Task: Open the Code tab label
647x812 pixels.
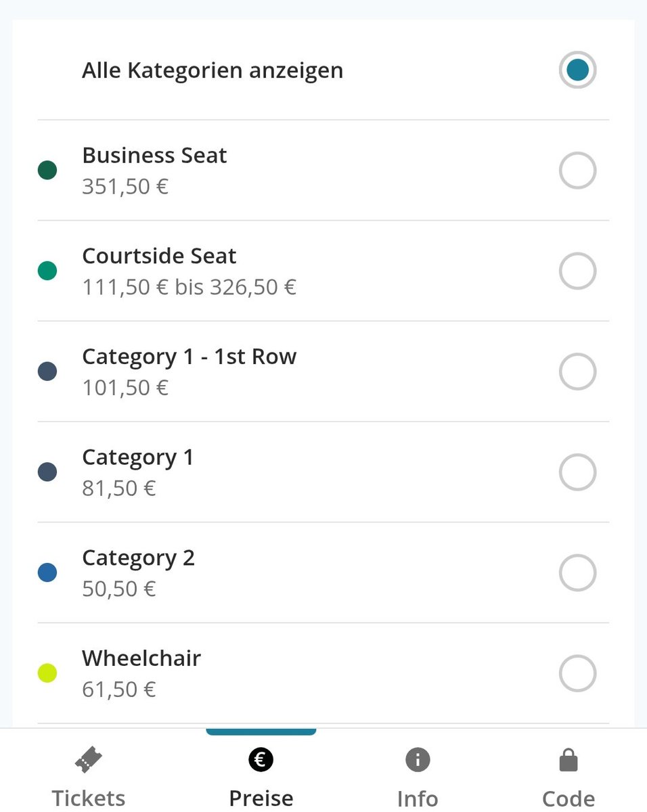Action: pos(568,798)
